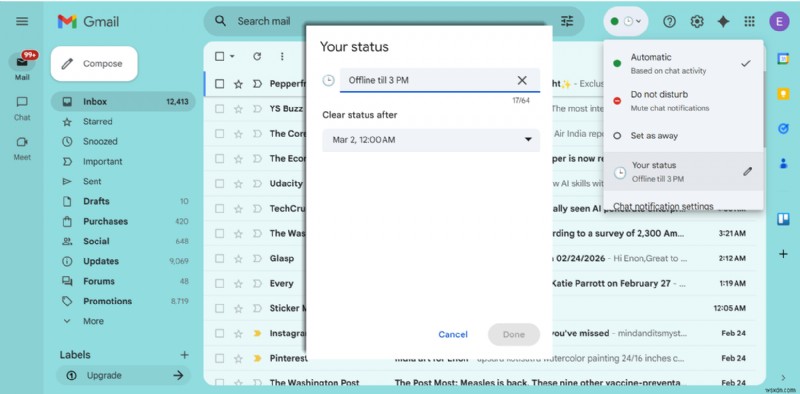
Task: Star the YS Buzz email
Action: click(238, 109)
